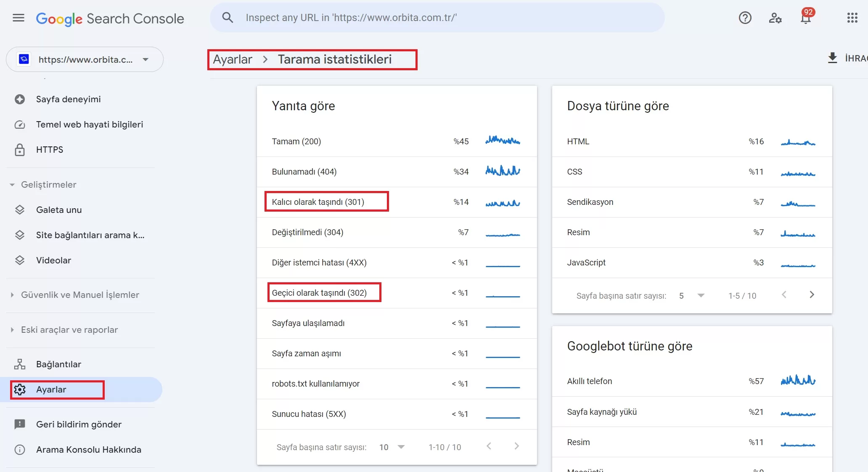868x472 pixels.
Task: Open Galeta unu enhancement report
Action: 81,210
